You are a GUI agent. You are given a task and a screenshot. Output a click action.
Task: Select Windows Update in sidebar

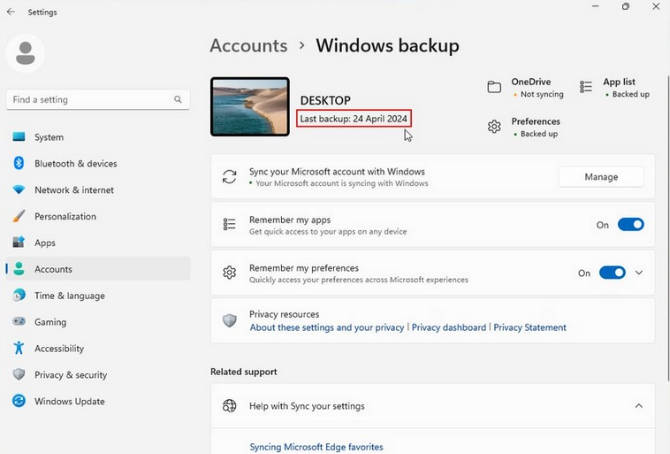(x=98, y=401)
